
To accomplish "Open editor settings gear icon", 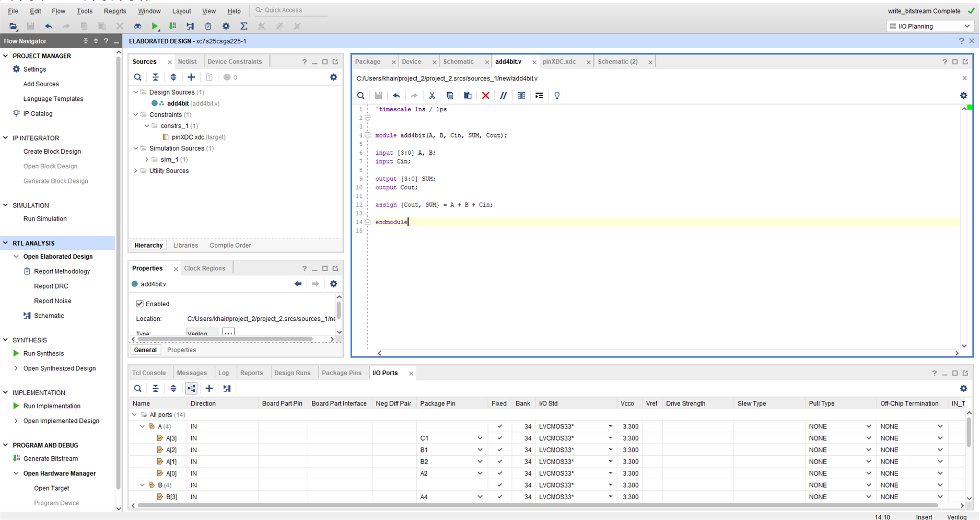I will [964, 96].
